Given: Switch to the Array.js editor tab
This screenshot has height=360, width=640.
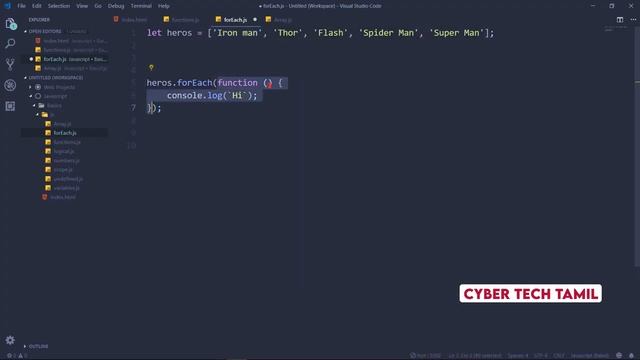Looking at the screenshot, I should click(279, 20).
